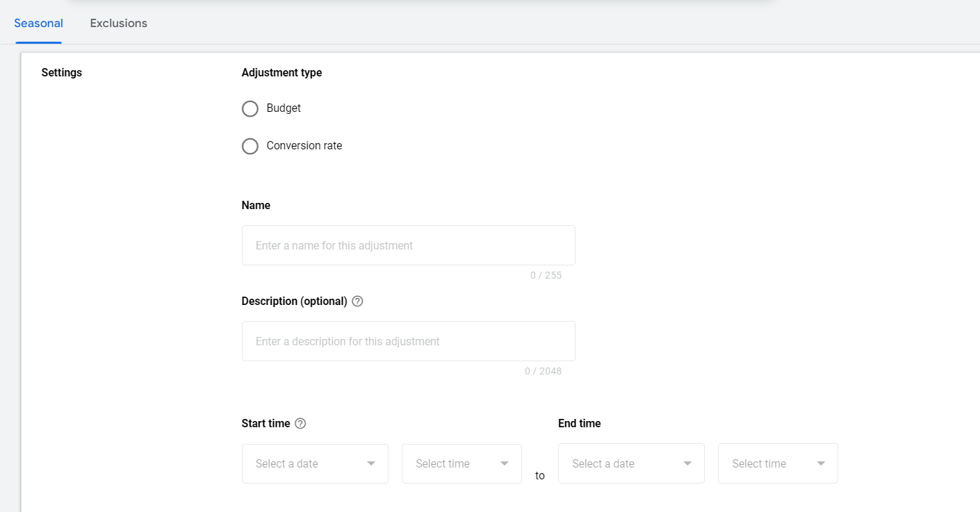Choose the Conversion rate radio button
980x512 pixels.
point(250,147)
